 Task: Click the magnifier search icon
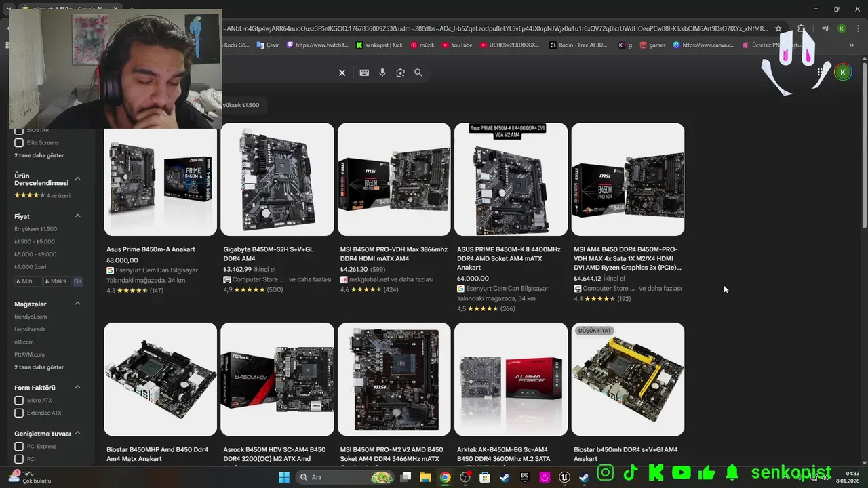[x=418, y=73]
